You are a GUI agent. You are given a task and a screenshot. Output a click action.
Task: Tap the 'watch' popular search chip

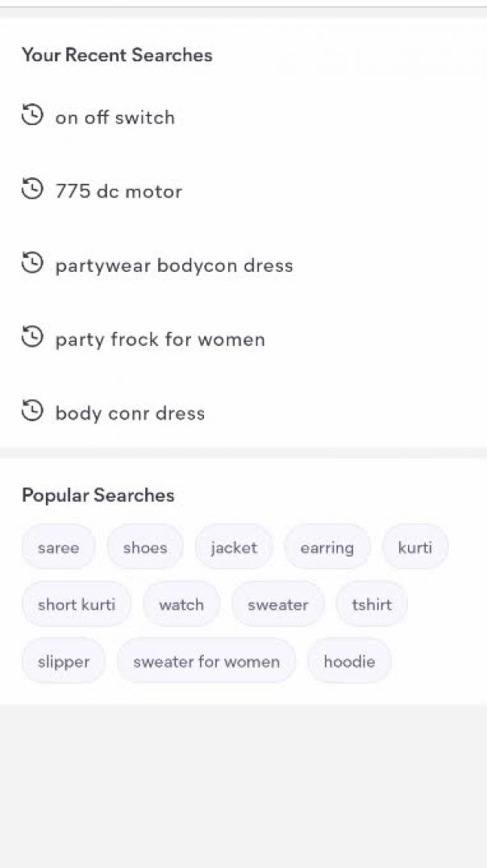181,604
